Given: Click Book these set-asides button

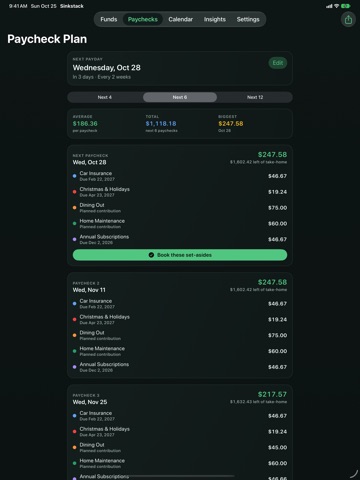Looking at the screenshot, I should click(180, 255).
